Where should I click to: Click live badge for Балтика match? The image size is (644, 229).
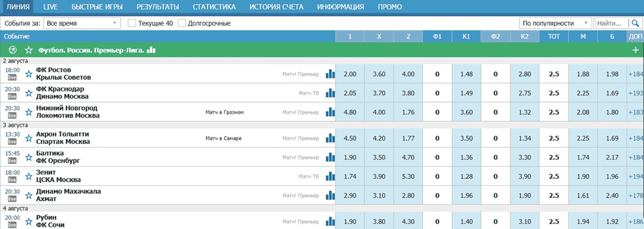click(12, 161)
